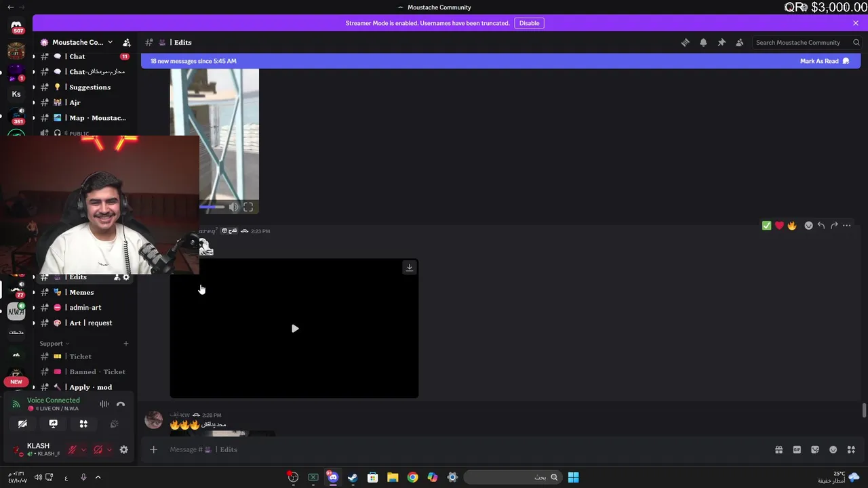Open the server with 351 badge
Viewport: 868px width, 488px height.
(16, 115)
